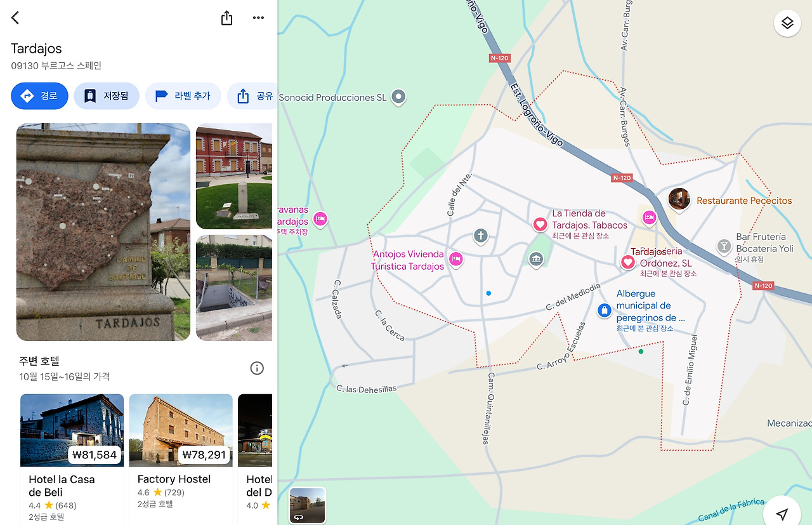Open the red building photo
Image resolution: width=812 pixels, height=525 pixels.
234,176
